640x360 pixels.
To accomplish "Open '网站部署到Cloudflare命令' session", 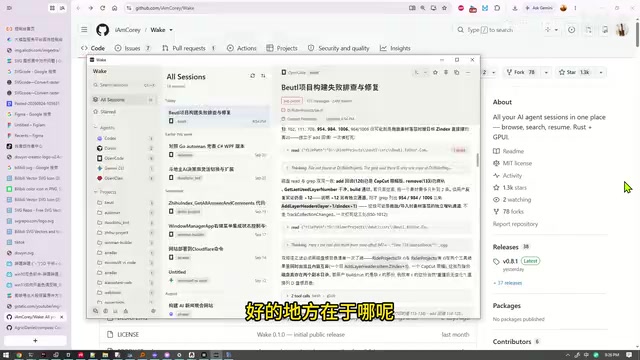I will 217,253.
